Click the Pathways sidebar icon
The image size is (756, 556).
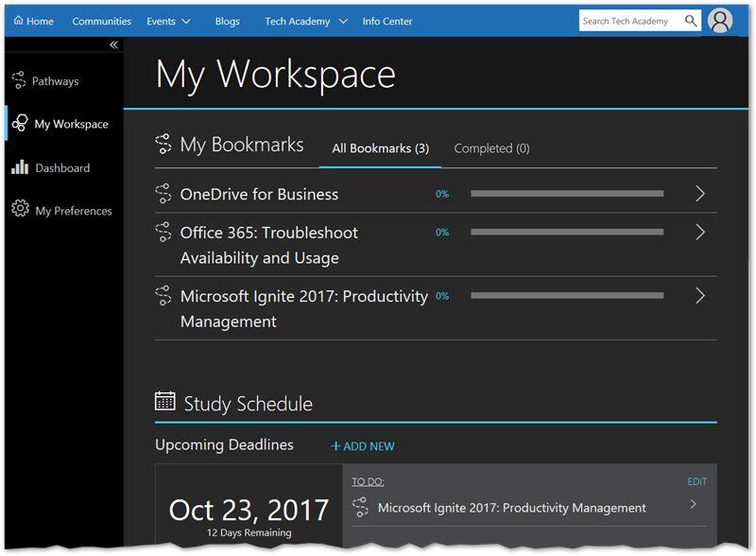coord(19,80)
